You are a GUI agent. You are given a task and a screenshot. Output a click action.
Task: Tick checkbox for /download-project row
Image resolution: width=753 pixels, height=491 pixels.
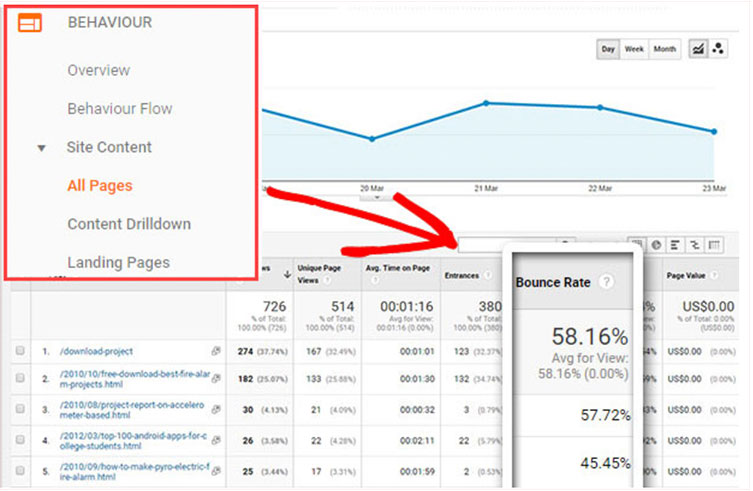tap(20, 350)
